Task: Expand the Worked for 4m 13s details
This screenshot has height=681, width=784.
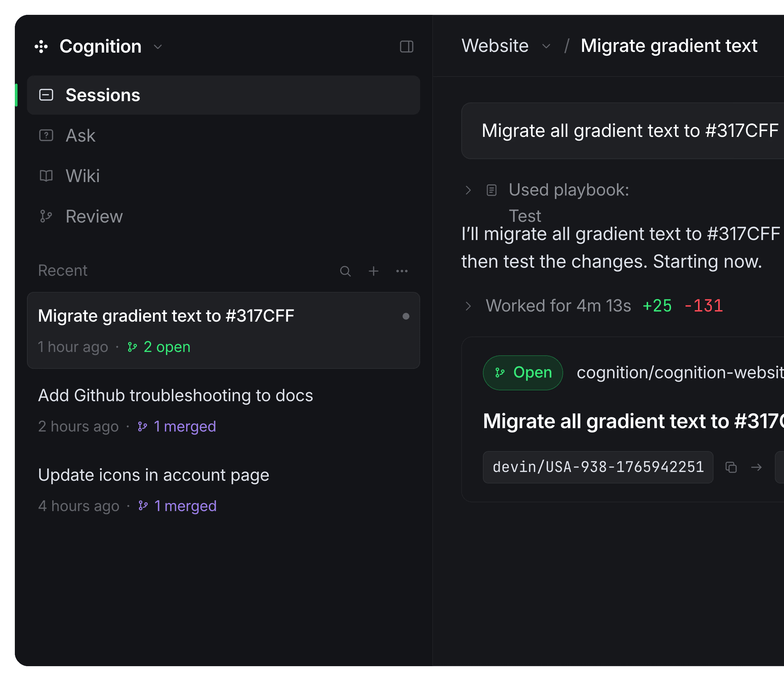Action: click(x=468, y=306)
